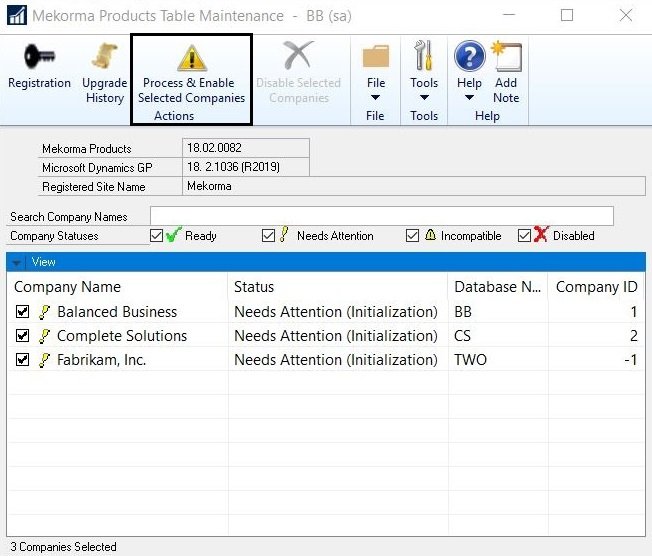Click Balanced Business row status icon
The width and height of the screenshot is (652, 556).
(44, 312)
